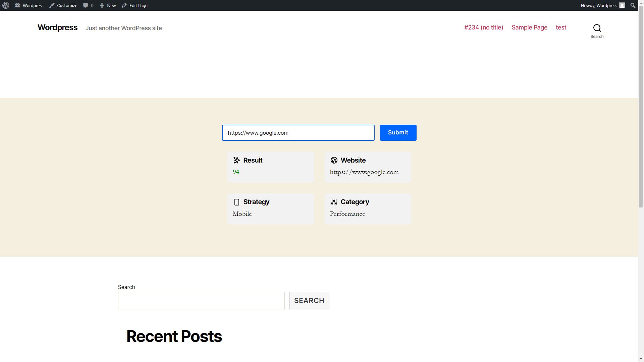Click the result score 94

pos(236,172)
